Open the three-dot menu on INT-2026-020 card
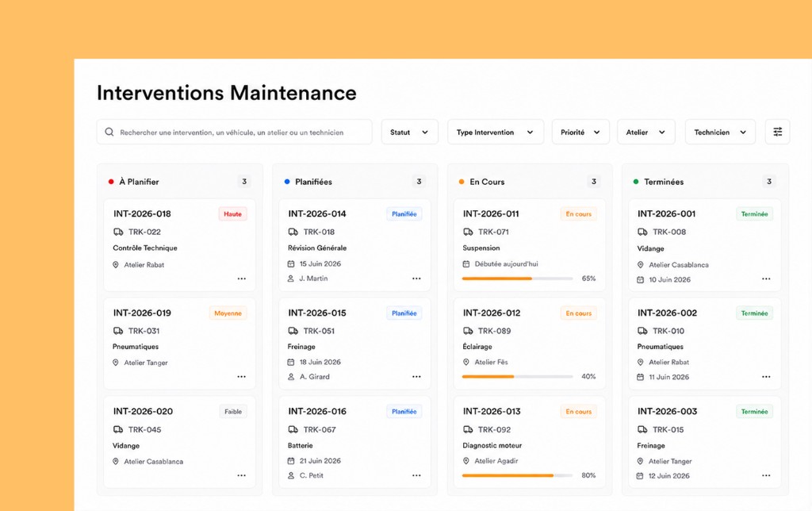 click(241, 476)
